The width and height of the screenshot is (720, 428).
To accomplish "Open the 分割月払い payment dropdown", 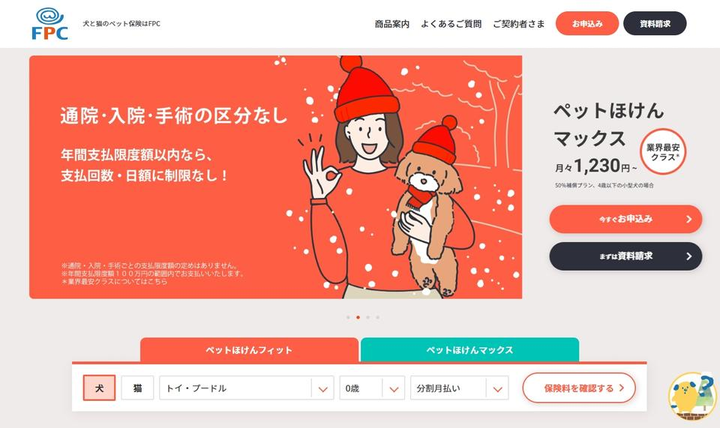I will [x=459, y=388].
